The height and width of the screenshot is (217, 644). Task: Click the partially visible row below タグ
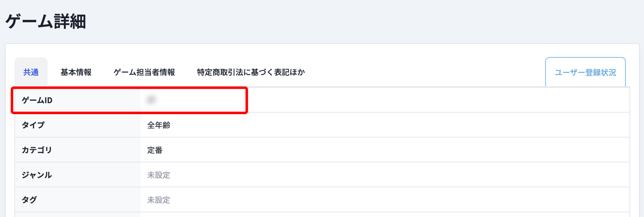pyautogui.click(x=322, y=214)
